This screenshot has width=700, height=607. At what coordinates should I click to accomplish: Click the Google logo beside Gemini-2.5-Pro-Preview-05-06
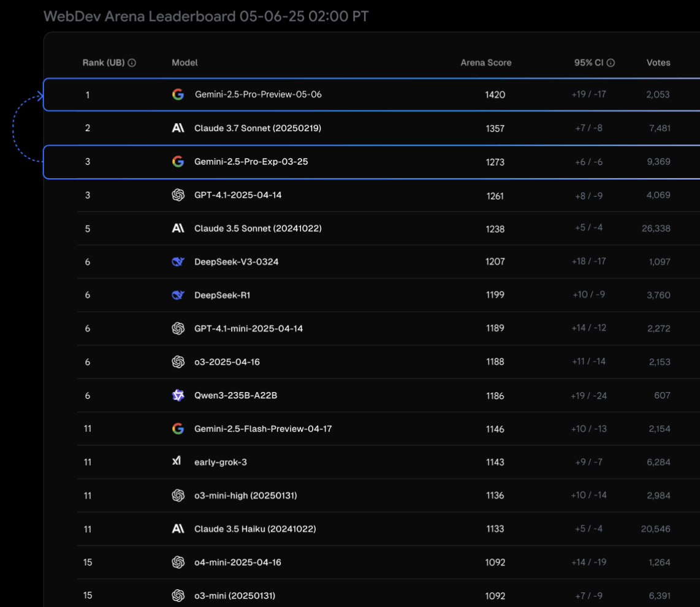pyautogui.click(x=178, y=94)
